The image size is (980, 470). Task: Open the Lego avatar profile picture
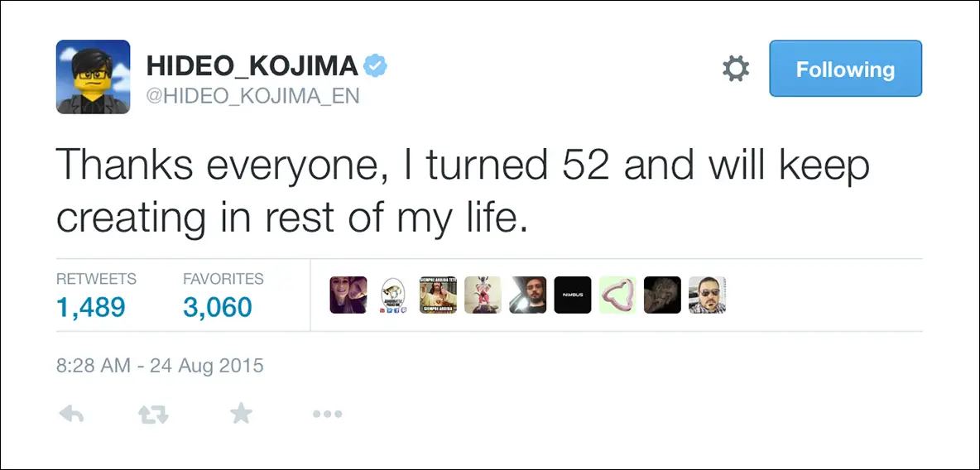click(x=93, y=77)
